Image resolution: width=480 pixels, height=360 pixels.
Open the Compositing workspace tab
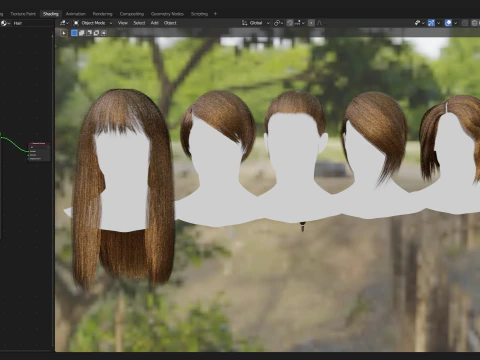pos(132,14)
